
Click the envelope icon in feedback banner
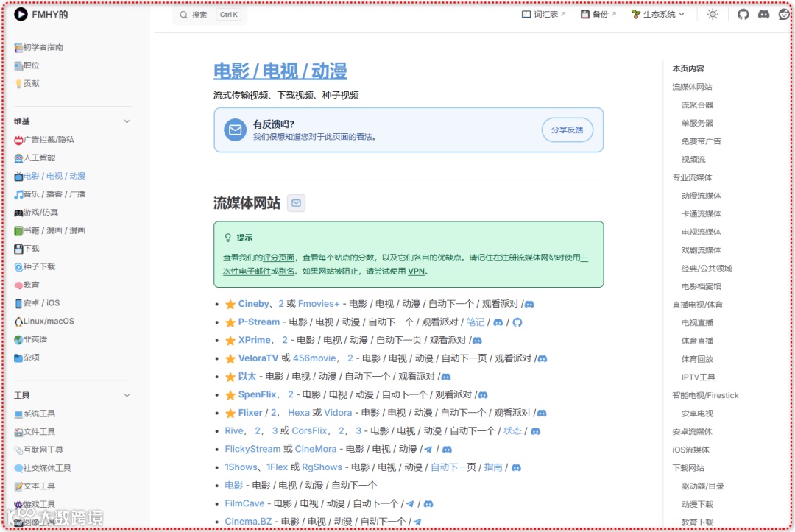pyautogui.click(x=236, y=130)
